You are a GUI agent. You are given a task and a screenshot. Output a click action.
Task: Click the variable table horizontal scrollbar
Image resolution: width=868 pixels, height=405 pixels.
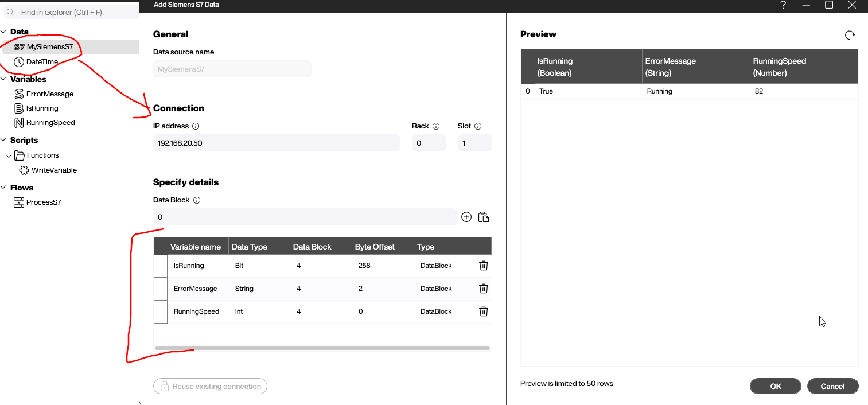[x=322, y=348]
